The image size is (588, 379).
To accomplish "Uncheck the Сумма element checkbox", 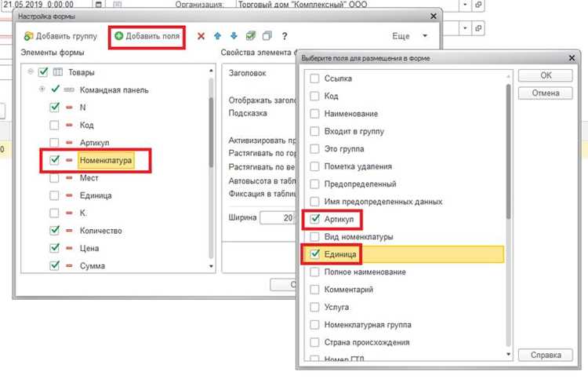I will pyautogui.click(x=54, y=266).
